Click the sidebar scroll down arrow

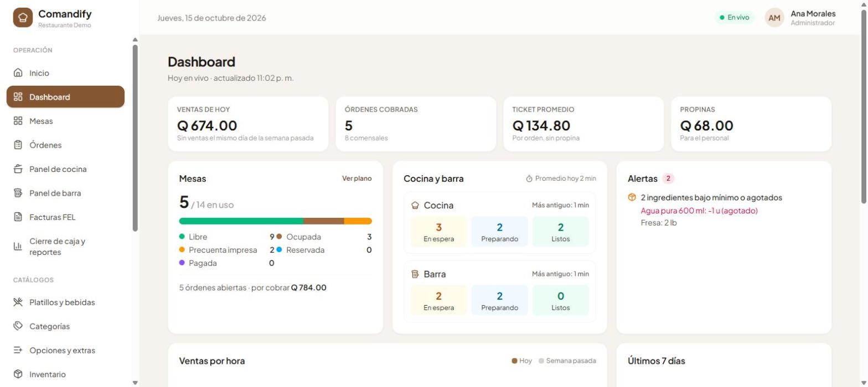tap(135, 383)
